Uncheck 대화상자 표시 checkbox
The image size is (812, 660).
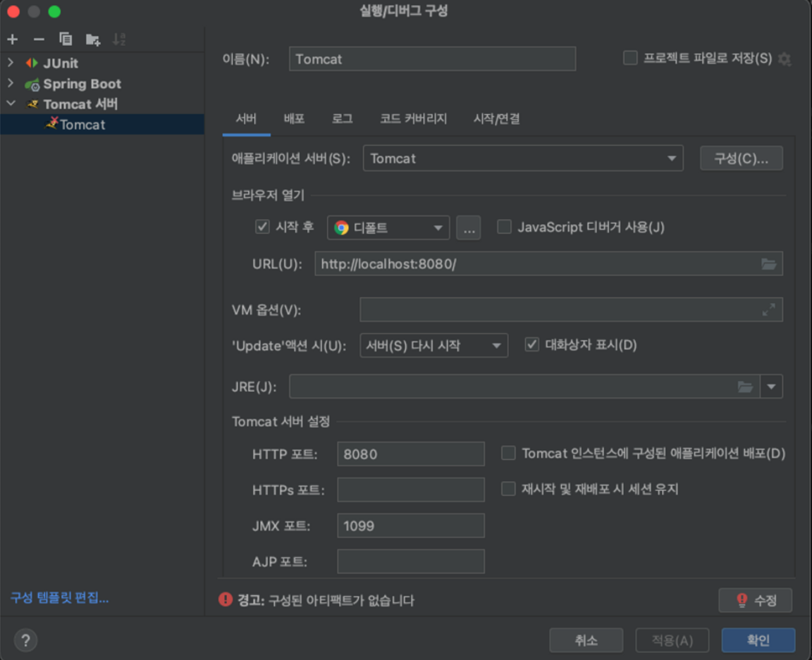[x=532, y=344]
